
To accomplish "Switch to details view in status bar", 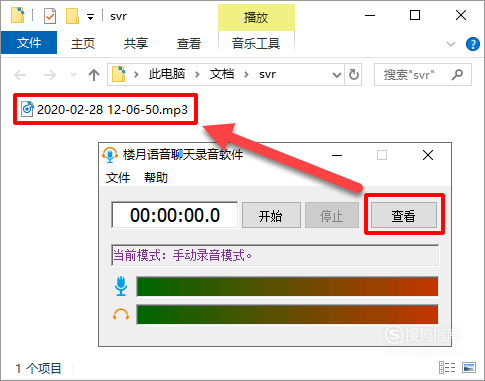I will click(x=447, y=368).
